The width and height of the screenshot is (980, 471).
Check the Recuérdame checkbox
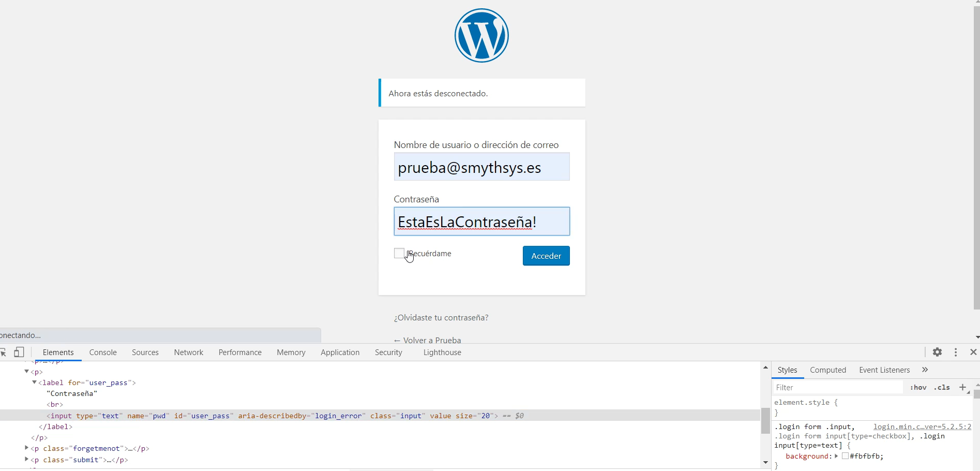click(399, 253)
